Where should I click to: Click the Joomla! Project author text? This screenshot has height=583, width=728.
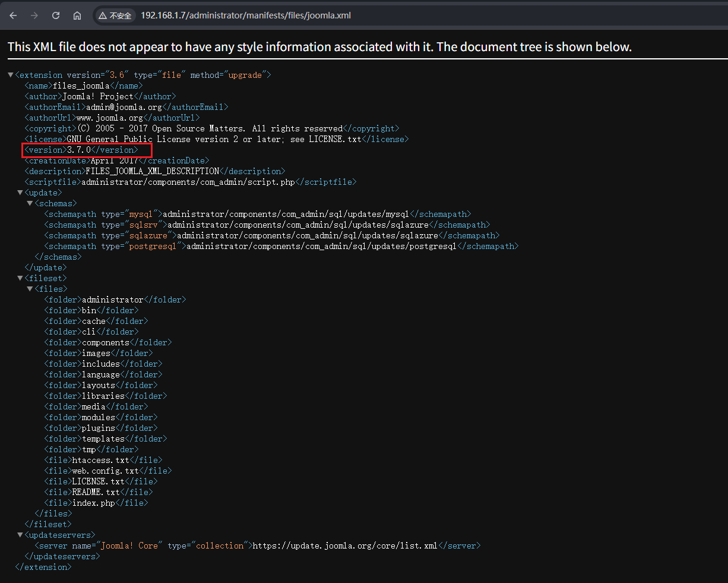[99, 96]
